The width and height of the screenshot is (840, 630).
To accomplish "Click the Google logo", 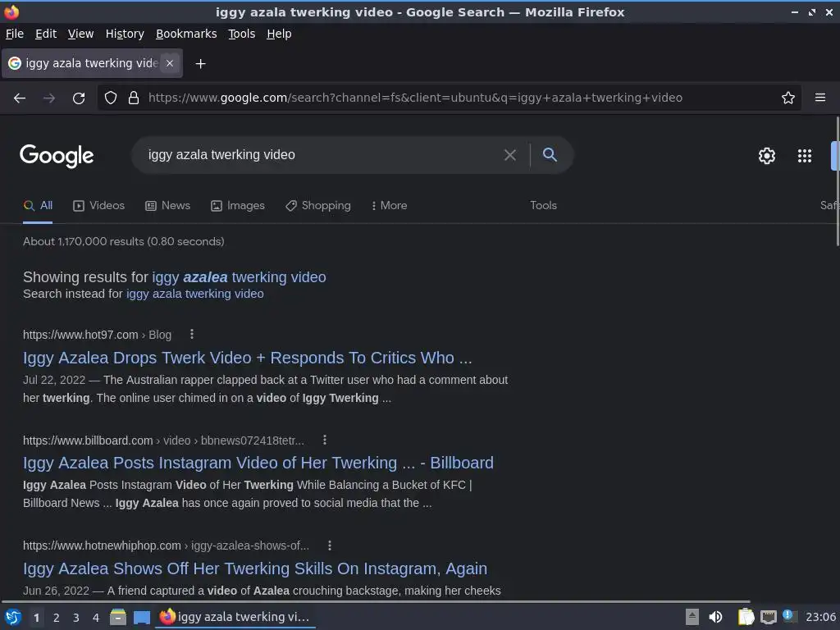I will [x=57, y=156].
